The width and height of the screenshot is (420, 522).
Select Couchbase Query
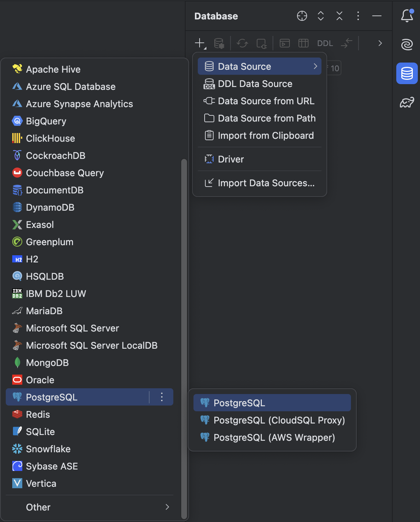[90, 173]
